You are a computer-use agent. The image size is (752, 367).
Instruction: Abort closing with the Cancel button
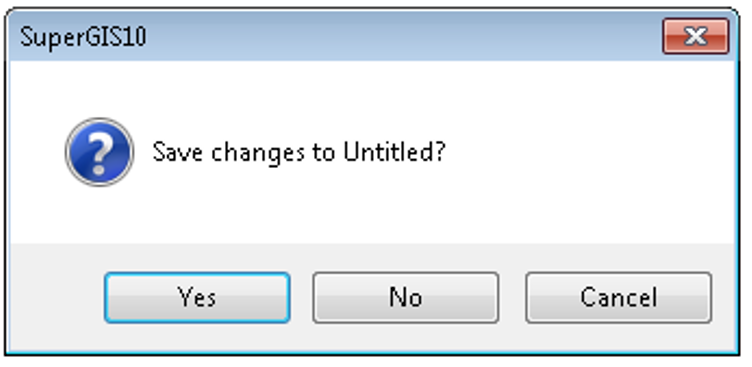pos(618,297)
